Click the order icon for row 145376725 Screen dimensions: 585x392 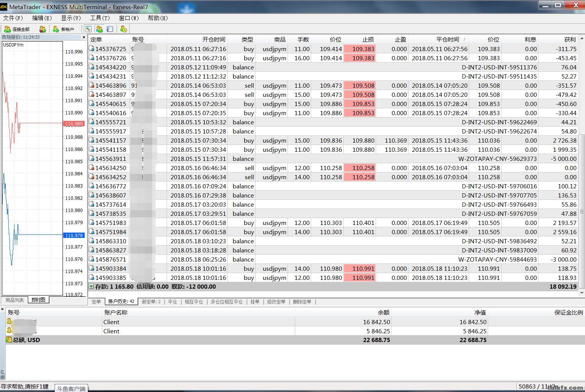click(92, 49)
